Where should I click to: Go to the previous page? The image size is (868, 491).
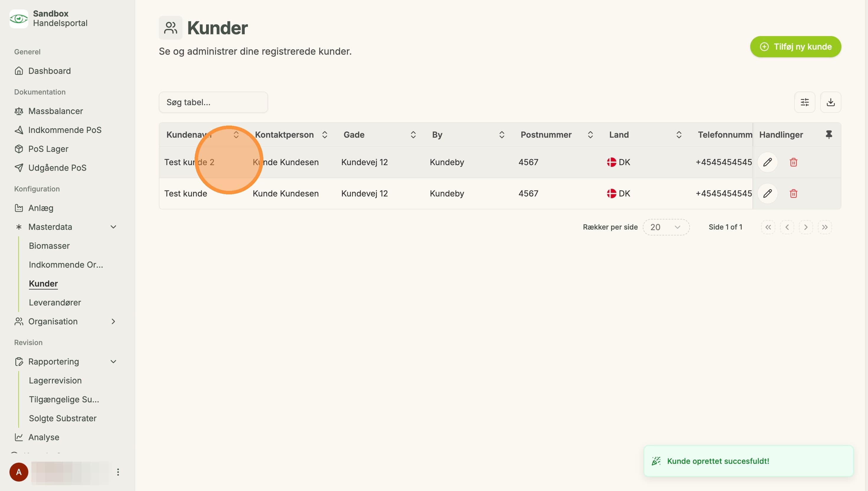[787, 227]
